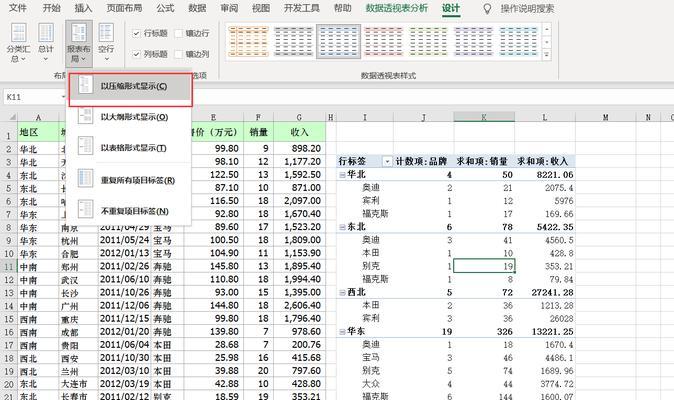Apply the purple pivot table style
Viewport: 674px width, 400px height.
pyautogui.click(x=473, y=41)
